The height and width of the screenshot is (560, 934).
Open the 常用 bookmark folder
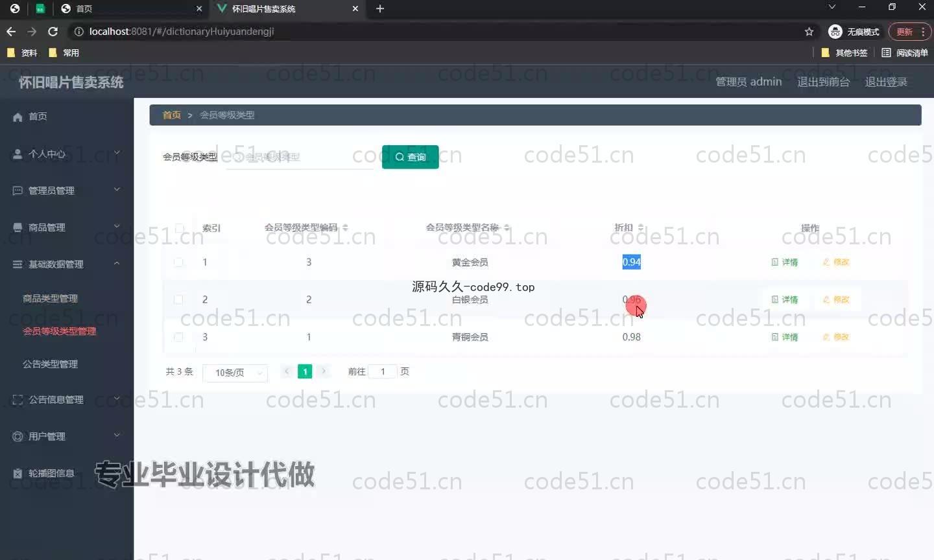64,53
